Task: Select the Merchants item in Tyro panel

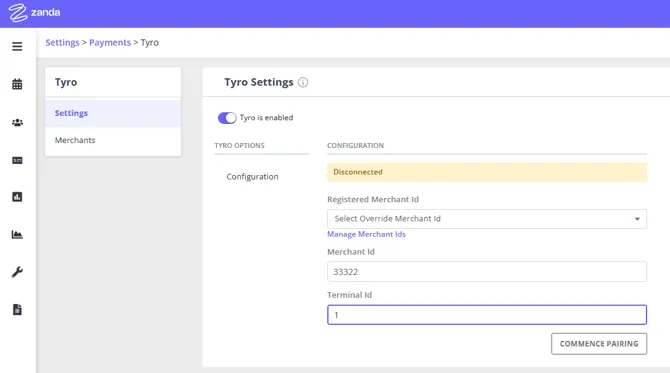Action: click(x=113, y=140)
